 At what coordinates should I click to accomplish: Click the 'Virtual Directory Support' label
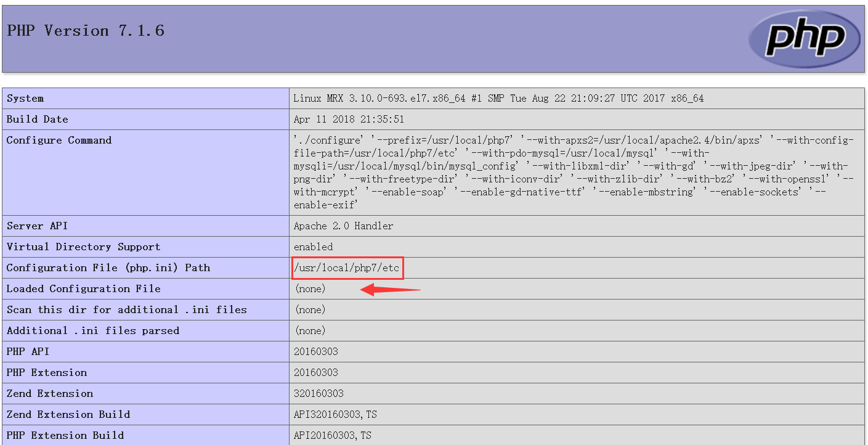tap(84, 247)
